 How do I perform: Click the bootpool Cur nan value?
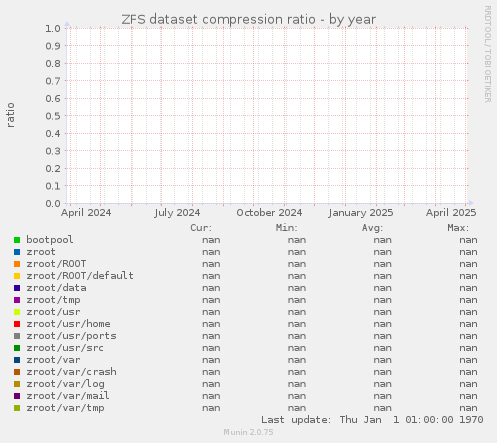coord(211,240)
